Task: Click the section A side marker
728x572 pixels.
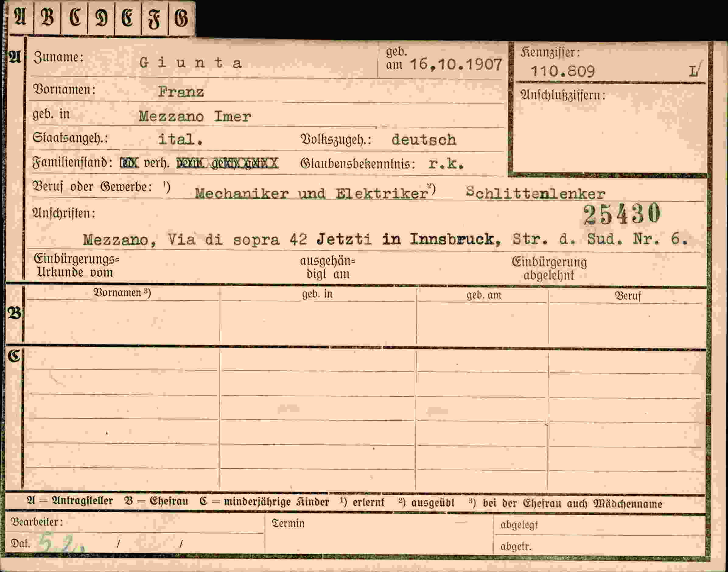Action: [x=15, y=57]
